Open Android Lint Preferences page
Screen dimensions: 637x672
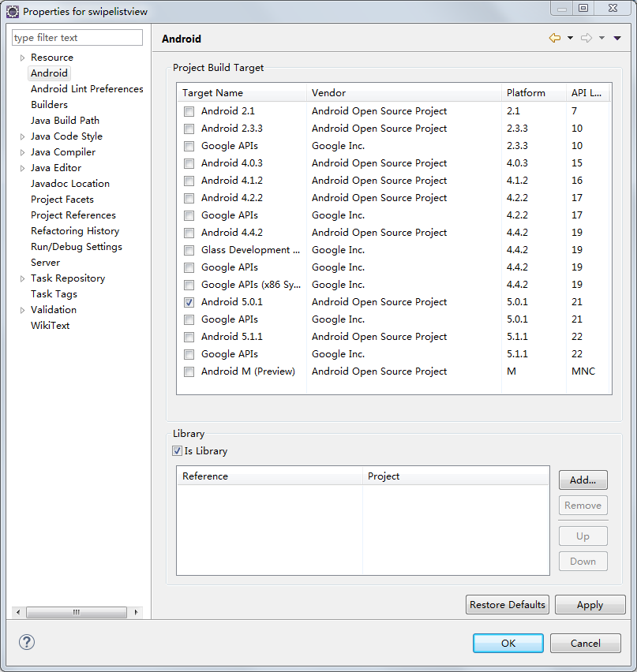point(87,89)
